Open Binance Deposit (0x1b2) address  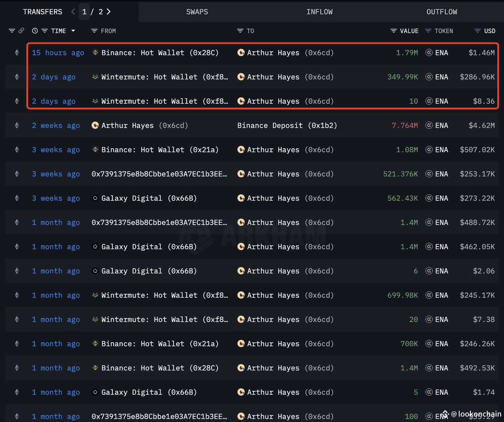point(287,125)
